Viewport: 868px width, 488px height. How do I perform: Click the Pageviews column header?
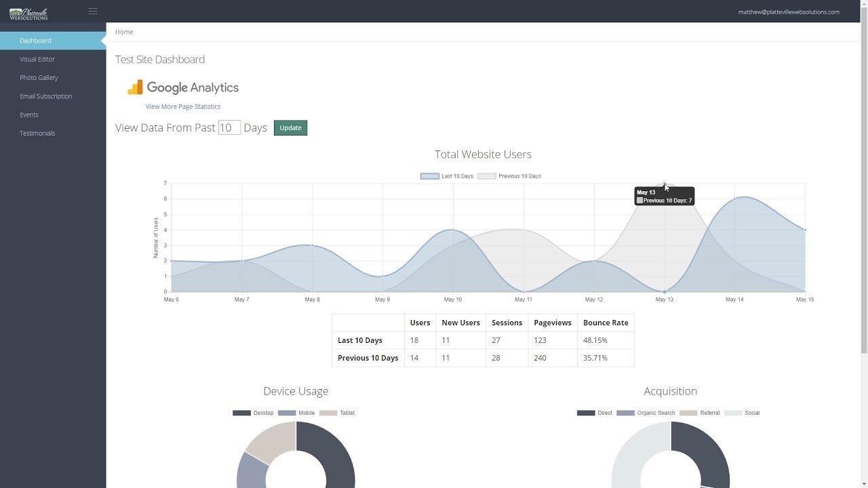coord(553,323)
